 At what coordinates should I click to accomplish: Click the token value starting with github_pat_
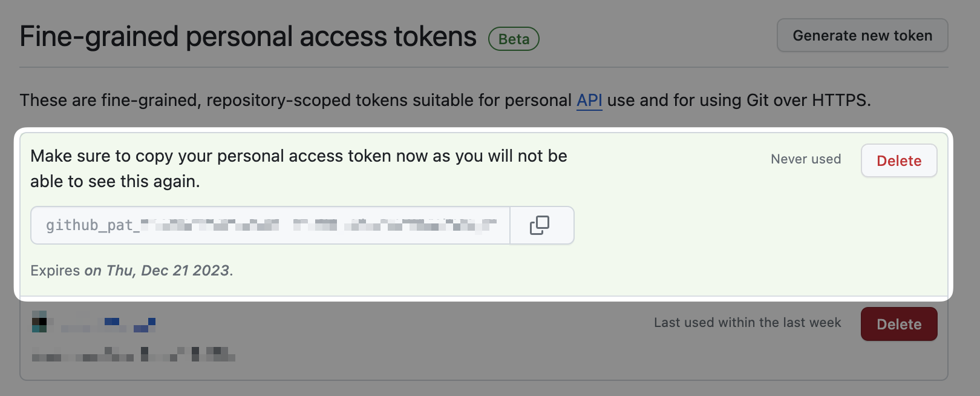[269, 225]
